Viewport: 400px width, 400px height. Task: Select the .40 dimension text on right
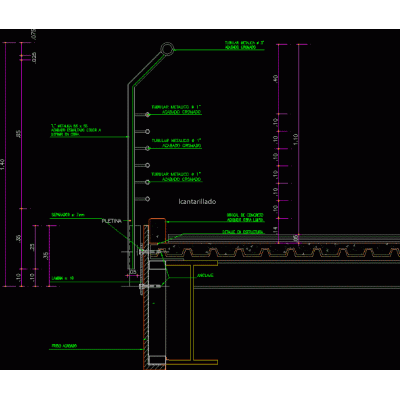pyautogui.click(x=275, y=79)
